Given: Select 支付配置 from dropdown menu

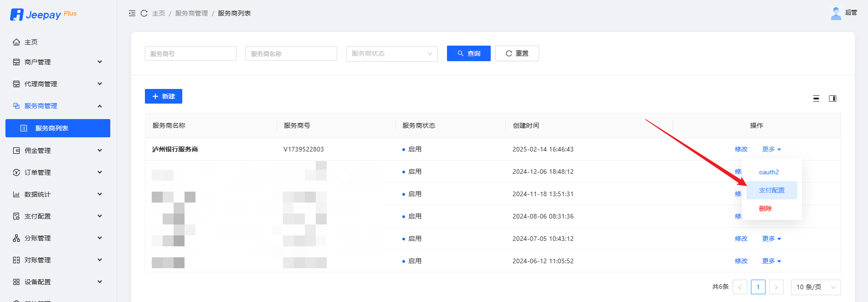Looking at the screenshot, I should click(771, 190).
